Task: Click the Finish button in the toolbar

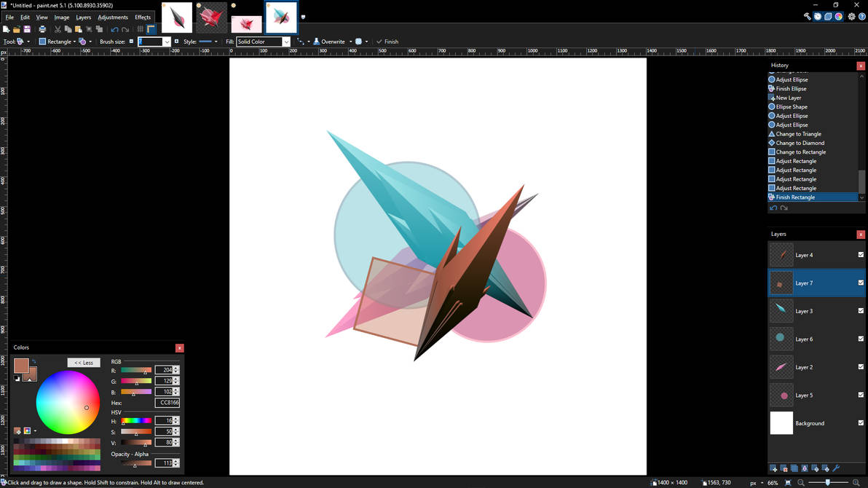Action: [387, 42]
